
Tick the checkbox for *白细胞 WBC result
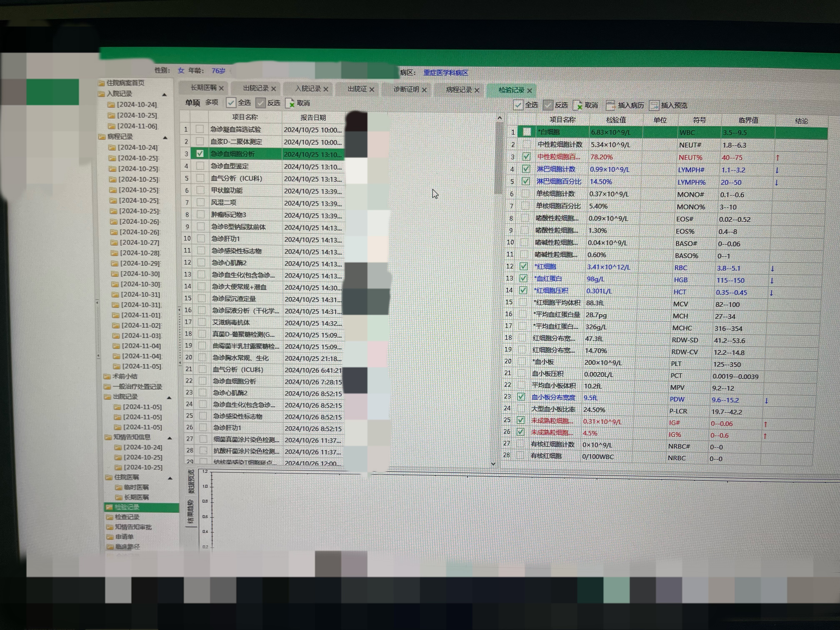pos(527,132)
